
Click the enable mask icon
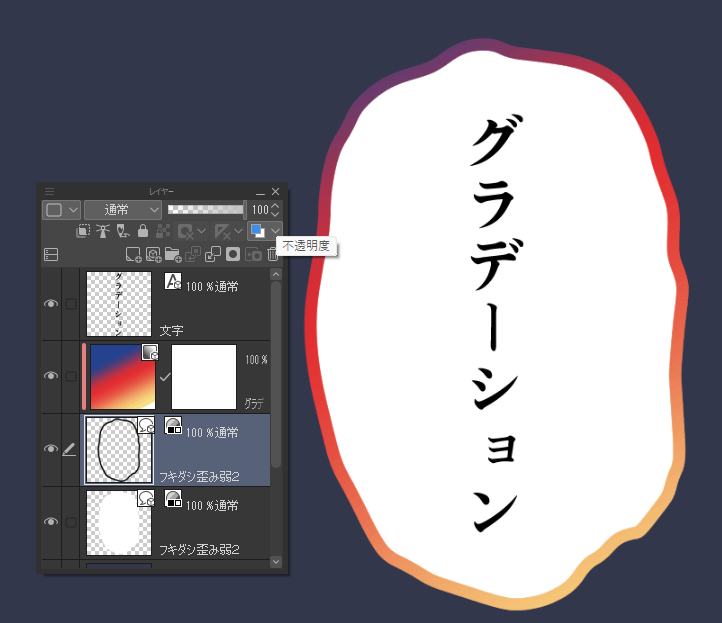[x=186, y=232]
